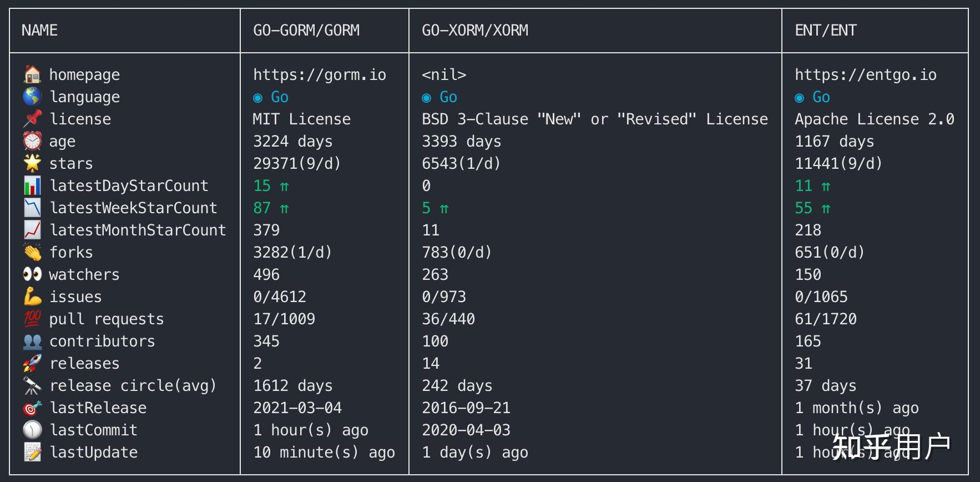This screenshot has width=980, height=482.
Task: Click the globe icon beside language
Action: tap(32, 97)
